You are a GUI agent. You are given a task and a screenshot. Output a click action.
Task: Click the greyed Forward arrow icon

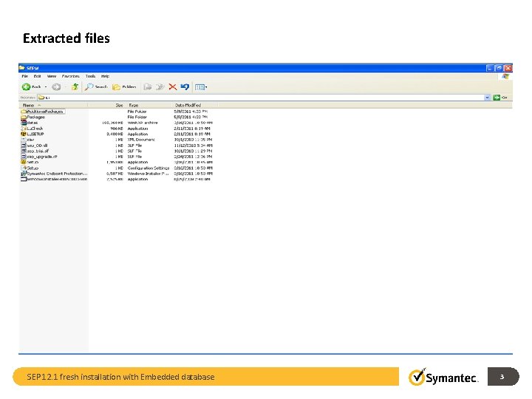56,87
